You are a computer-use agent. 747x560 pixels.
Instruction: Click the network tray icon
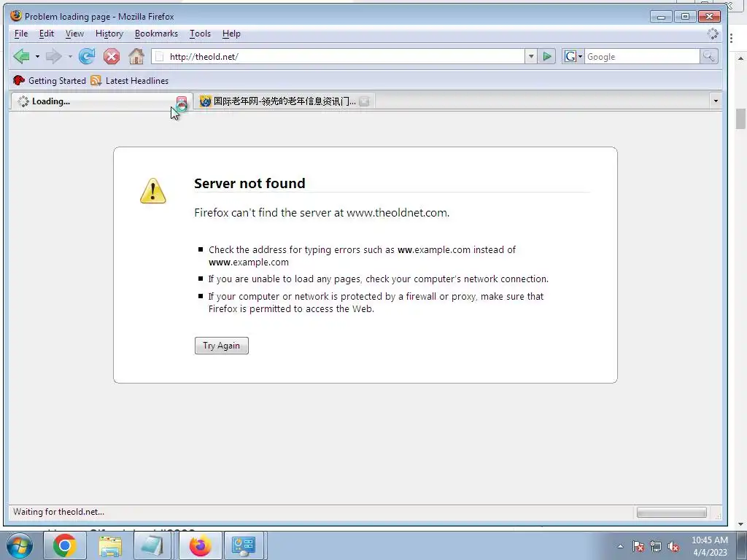(x=656, y=547)
